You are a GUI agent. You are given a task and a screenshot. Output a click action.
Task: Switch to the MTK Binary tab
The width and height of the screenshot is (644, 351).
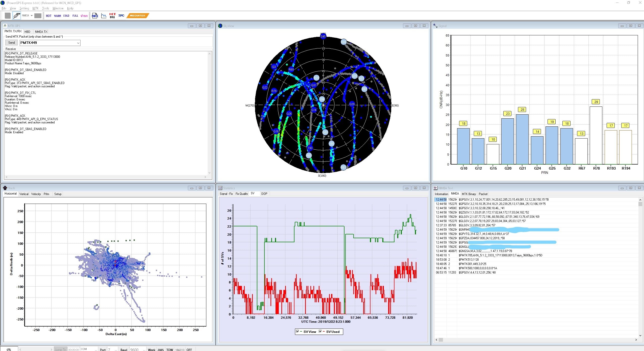pyautogui.click(x=468, y=194)
